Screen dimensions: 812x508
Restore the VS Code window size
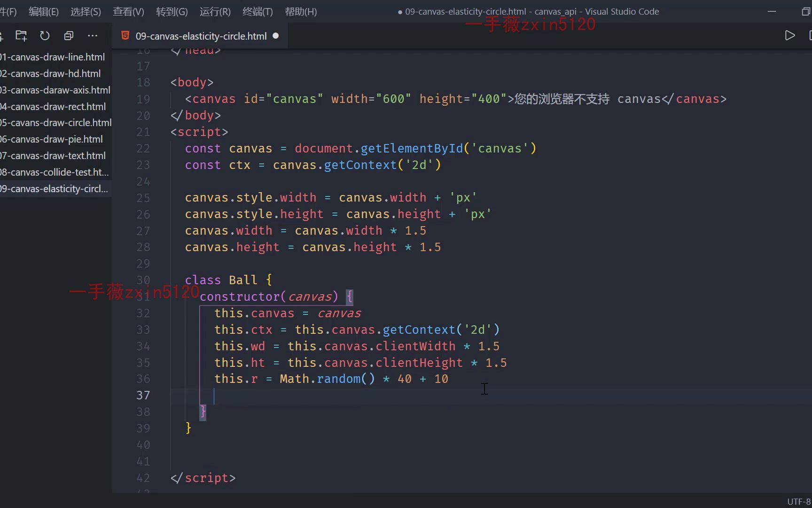[x=805, y=11]
